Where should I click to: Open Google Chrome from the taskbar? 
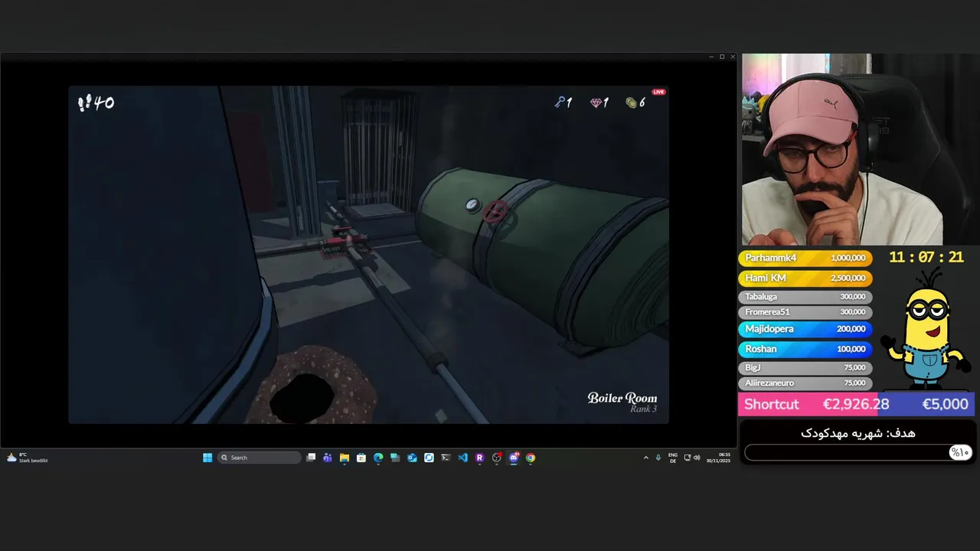531,458
